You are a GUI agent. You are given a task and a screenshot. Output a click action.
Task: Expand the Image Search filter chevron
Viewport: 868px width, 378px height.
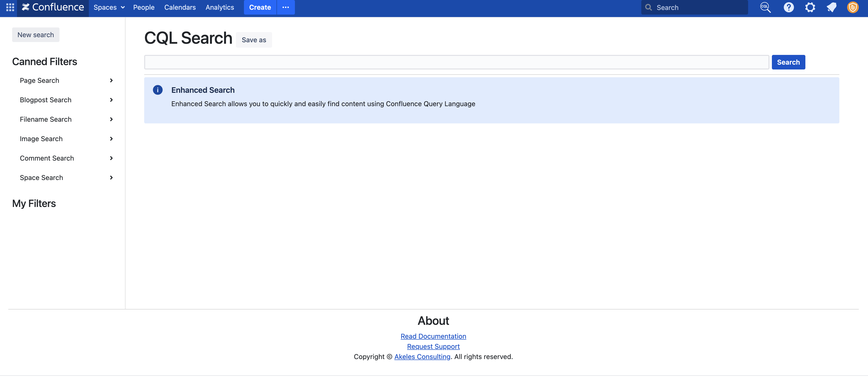pyautogui.click(x=111, y=138)
